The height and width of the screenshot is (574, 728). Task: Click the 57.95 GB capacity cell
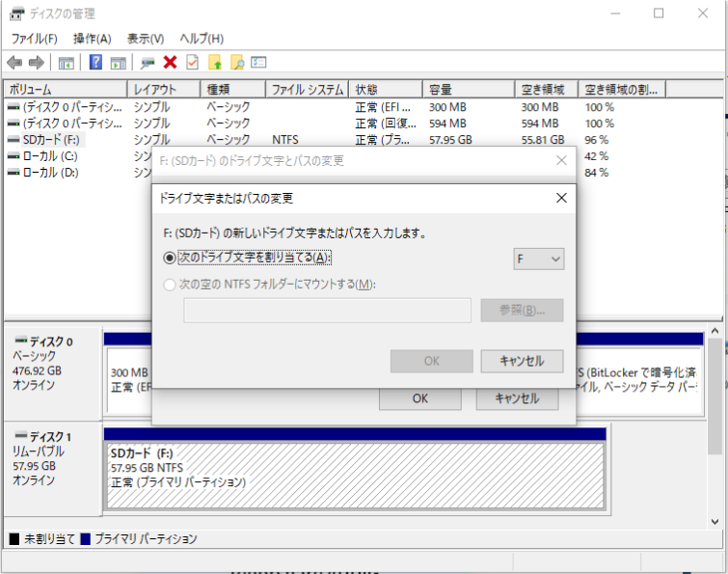(x=450, y=140)
